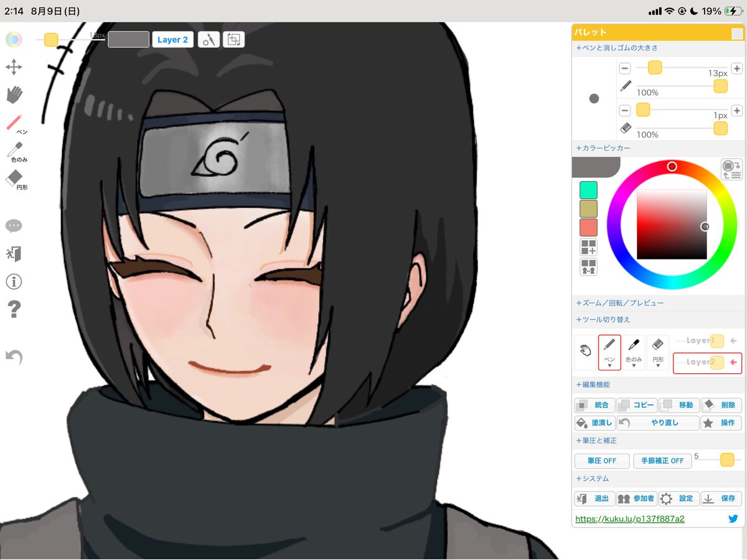Toggle Layer2 opacity handle
This screenshot has height=560, width=747.
pos(717,362)
